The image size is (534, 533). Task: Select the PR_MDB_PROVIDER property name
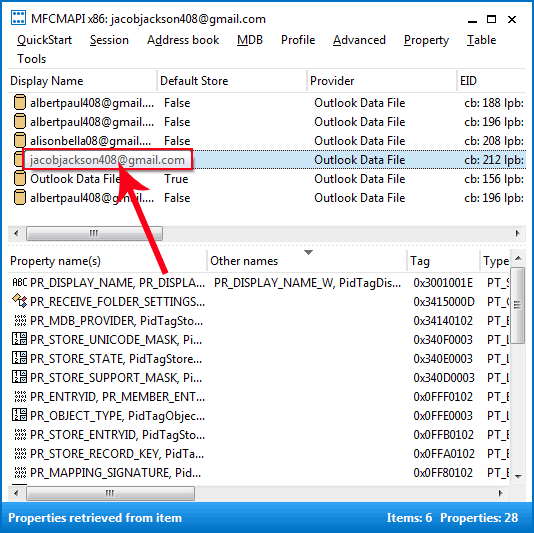coord(116,321)
